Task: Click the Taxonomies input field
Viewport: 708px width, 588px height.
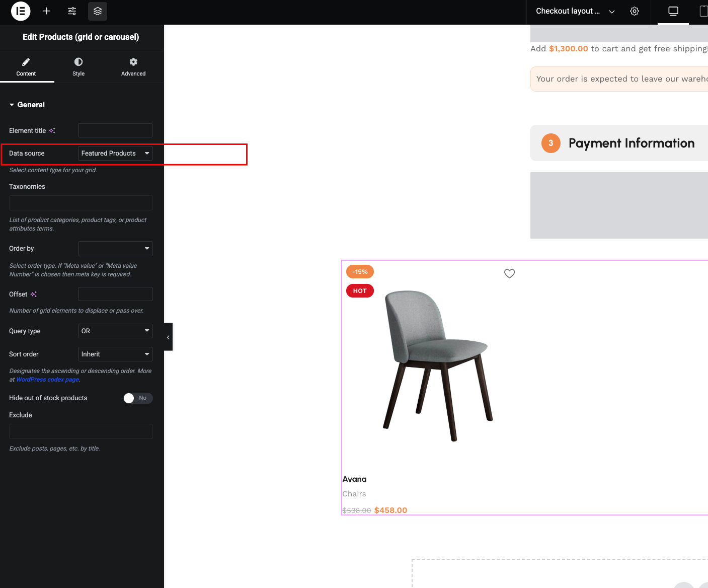Action: click(x=81, y=203)
